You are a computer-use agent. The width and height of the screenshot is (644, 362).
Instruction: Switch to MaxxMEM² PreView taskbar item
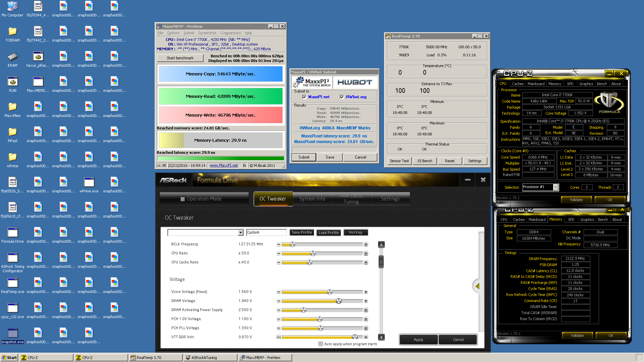[x=265, y=358]
